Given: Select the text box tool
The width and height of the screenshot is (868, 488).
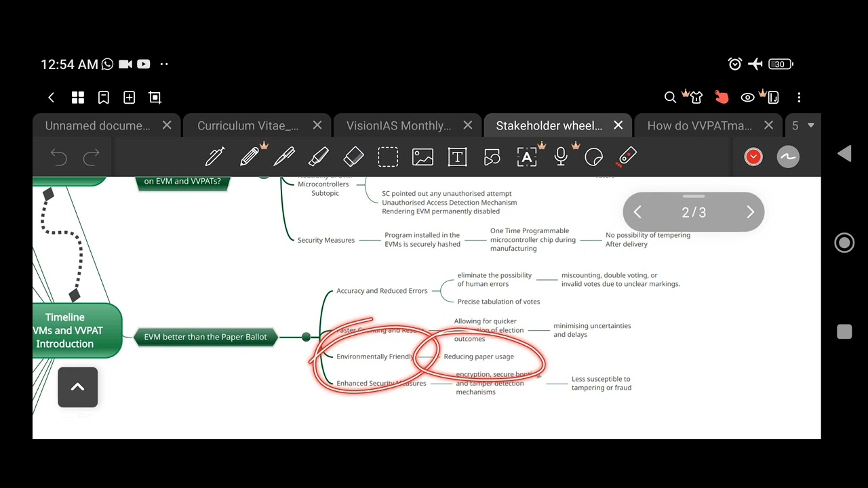Looking at the screenshot, I should point(457,157).
